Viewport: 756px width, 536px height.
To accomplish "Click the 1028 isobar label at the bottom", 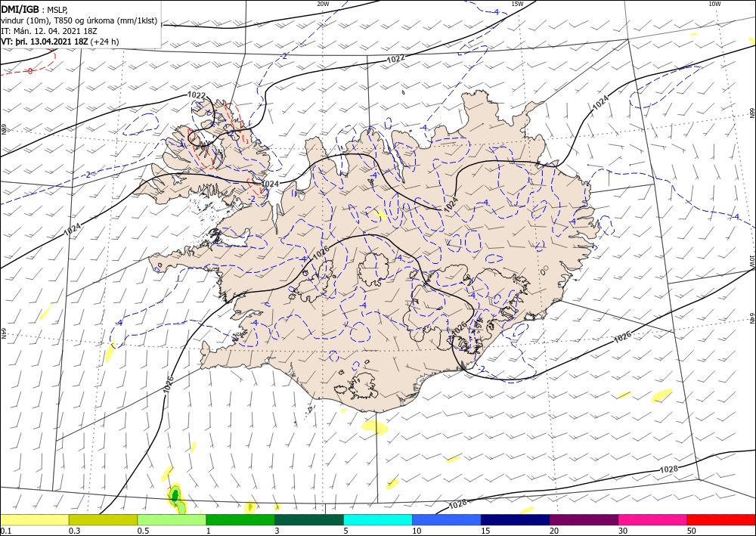I will (x=457, y=504).
